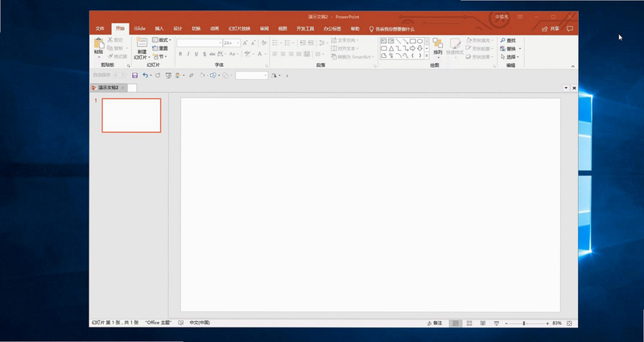Click the clear formatting icon
This screenshot has height=342, width=644.
[x=264, y=43]
